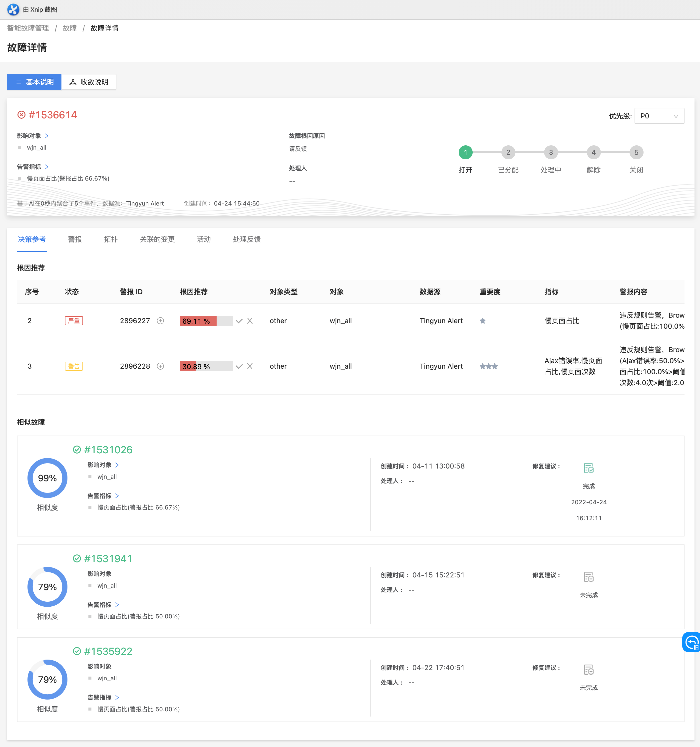This screenshot has height=747, width=700.
Task: Expand 告警指标 arrow in the fault header
Action: point(47,167)
